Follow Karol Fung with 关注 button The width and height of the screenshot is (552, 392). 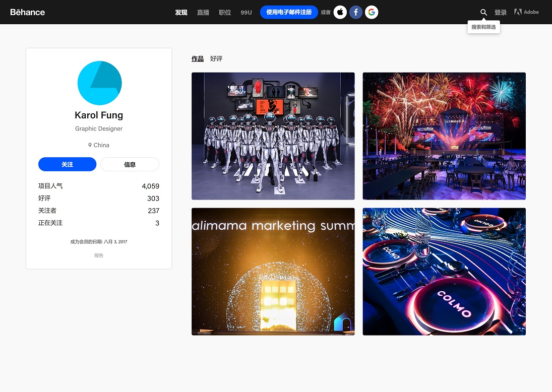67,164
